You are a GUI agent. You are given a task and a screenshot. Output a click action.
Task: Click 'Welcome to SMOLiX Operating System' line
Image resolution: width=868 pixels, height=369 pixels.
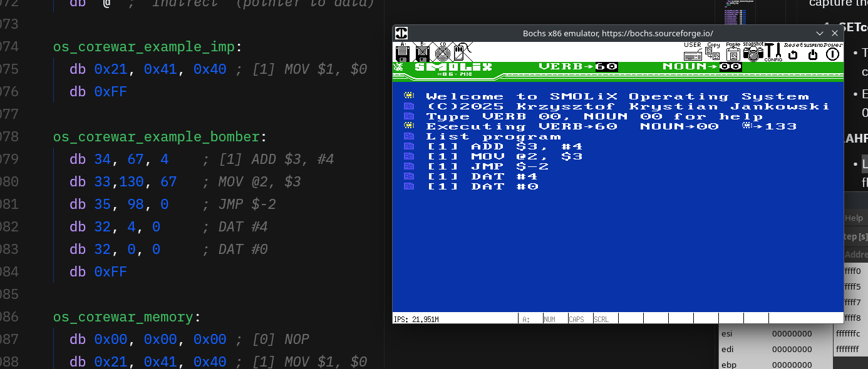pos(617,96)
